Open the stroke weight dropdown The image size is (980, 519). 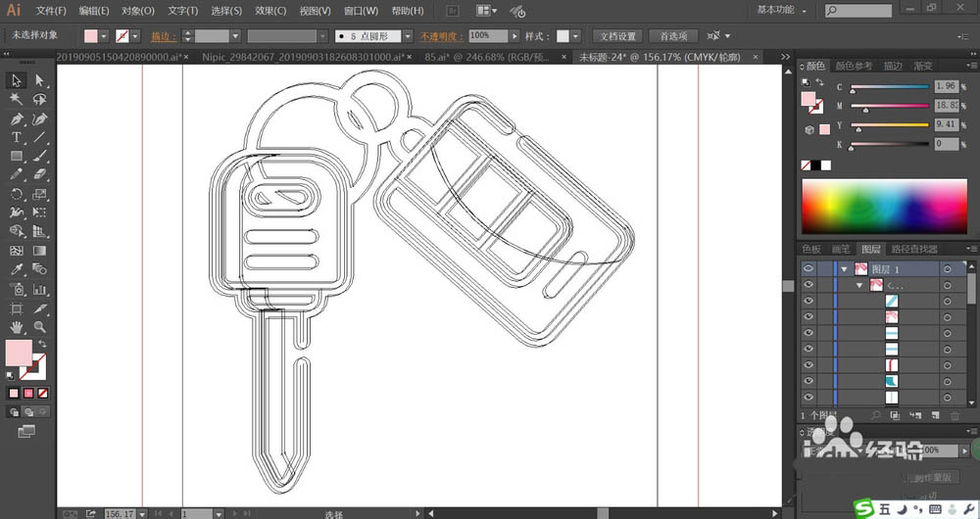click(x=235, y=36)
